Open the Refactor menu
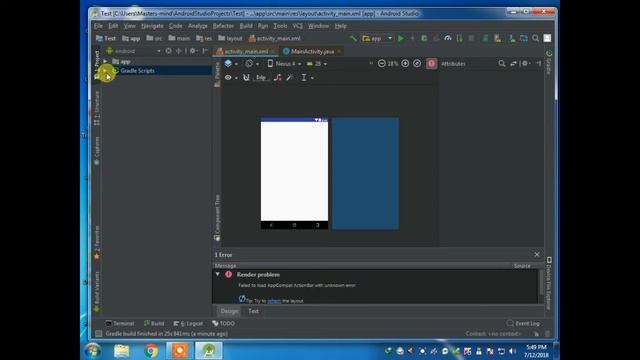The height and width of the screenshot is (360, 640). click(x=223, y=26)
